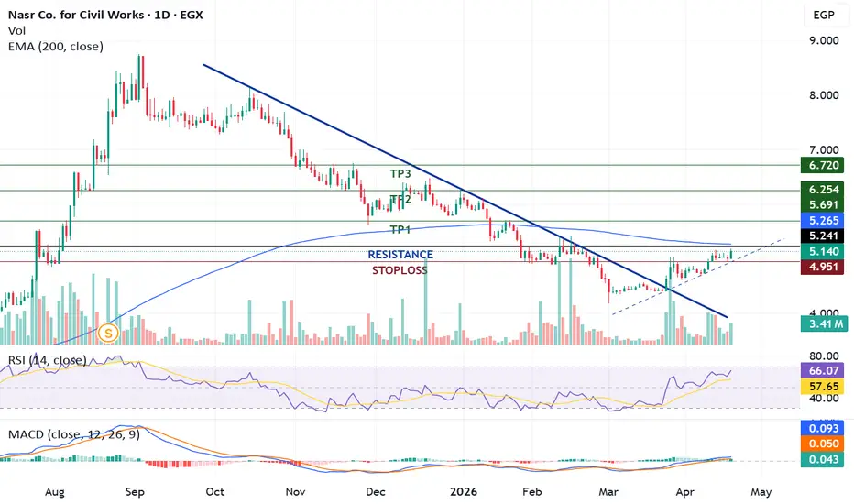Click the 5.140 current price label
This screenshot has height=504, width=854.
pos(823,252)
